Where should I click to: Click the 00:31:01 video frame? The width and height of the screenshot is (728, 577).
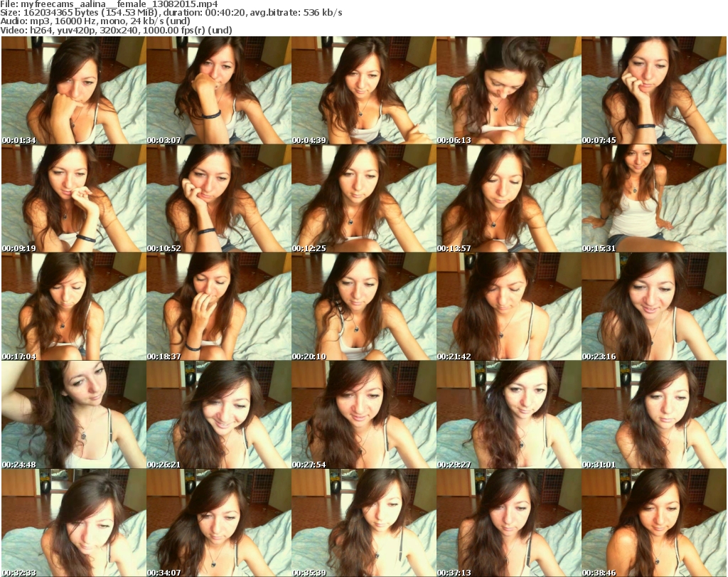[654, 414]
